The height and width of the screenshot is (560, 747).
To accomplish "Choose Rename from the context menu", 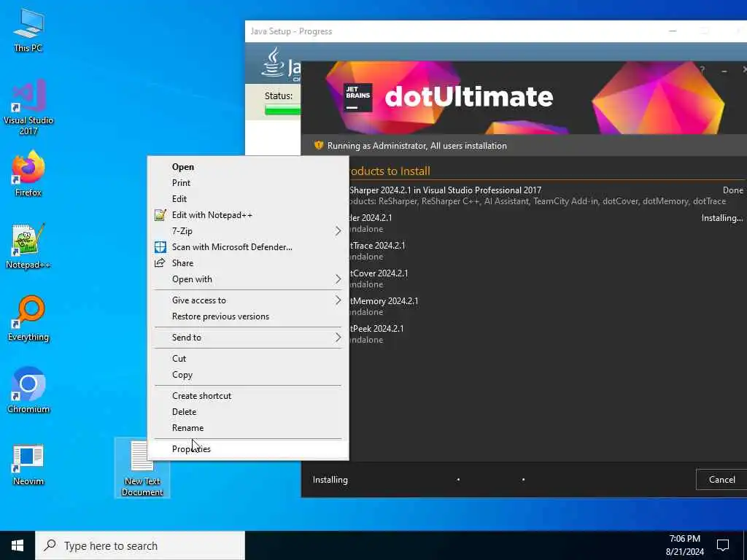I will (248, 428).
